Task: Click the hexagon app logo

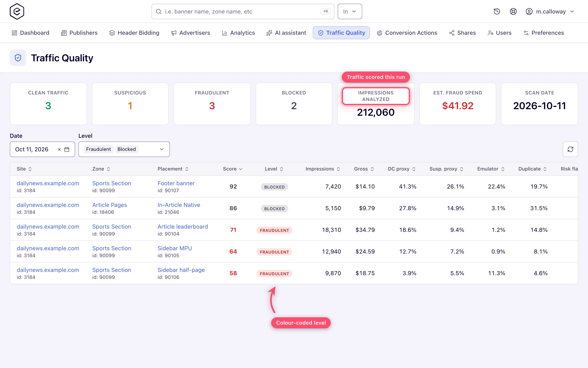Action: coord(17,11)
